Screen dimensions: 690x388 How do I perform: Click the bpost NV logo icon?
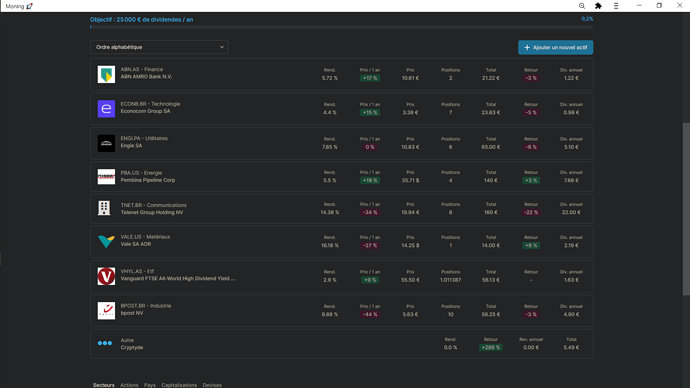[x=106, y=311]
